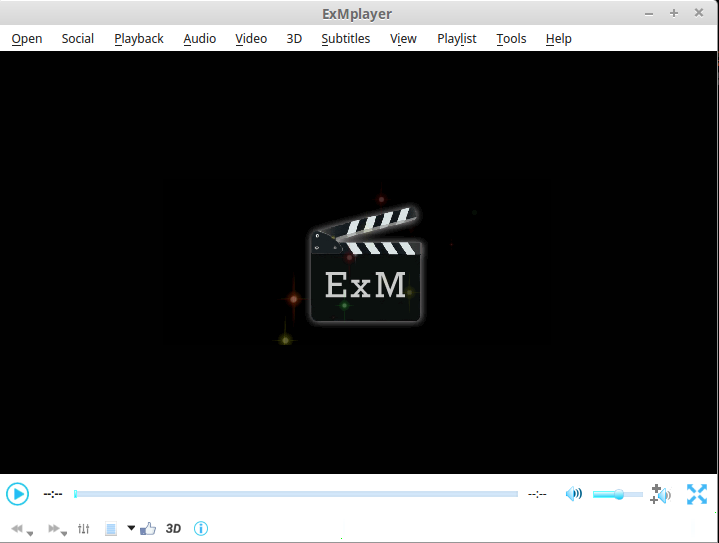Open the fast-forward options dropdown arrow
Viewport: 719px width, 543px height.
tap(64, 533)
